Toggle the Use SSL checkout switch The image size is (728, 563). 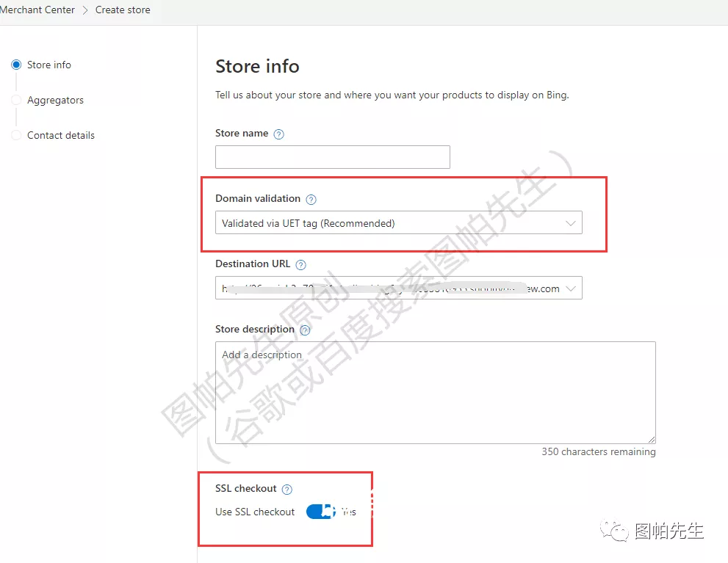[x=321, y=512]
